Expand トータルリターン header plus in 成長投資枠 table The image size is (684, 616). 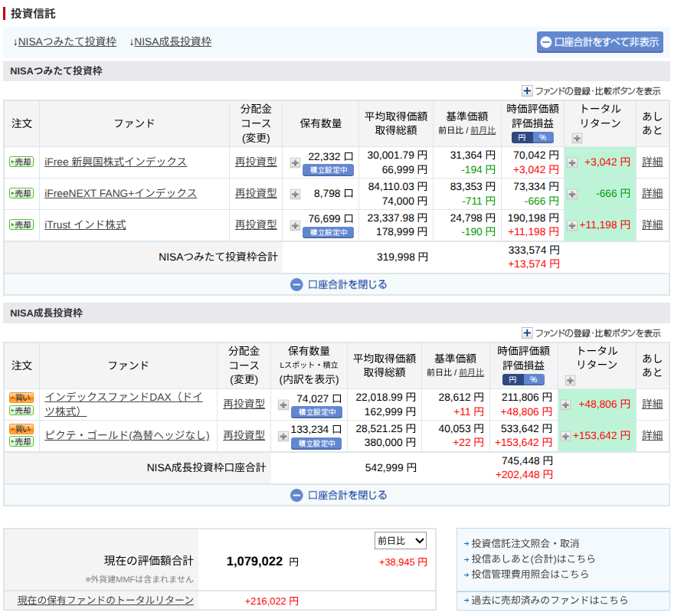tap(570, 381)
